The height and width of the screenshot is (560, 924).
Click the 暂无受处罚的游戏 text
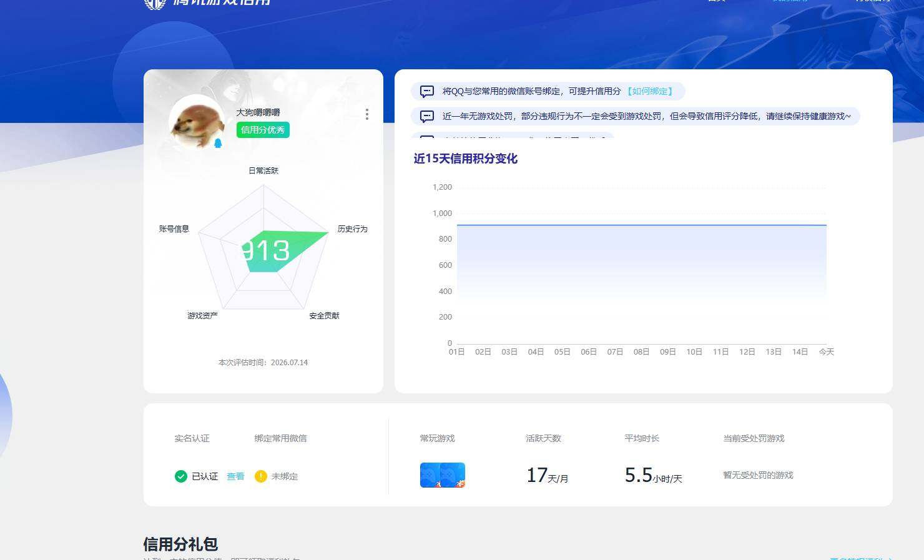point(759,475)
